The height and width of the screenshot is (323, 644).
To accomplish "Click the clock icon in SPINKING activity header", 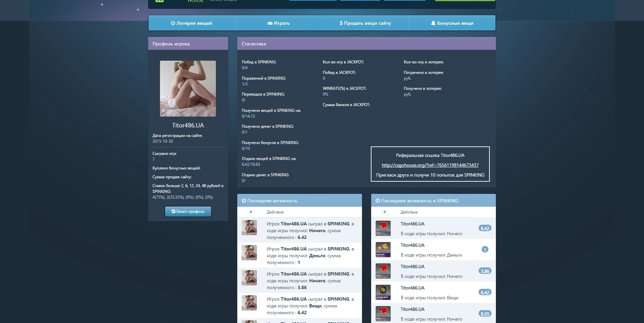I will coord(378,201).
